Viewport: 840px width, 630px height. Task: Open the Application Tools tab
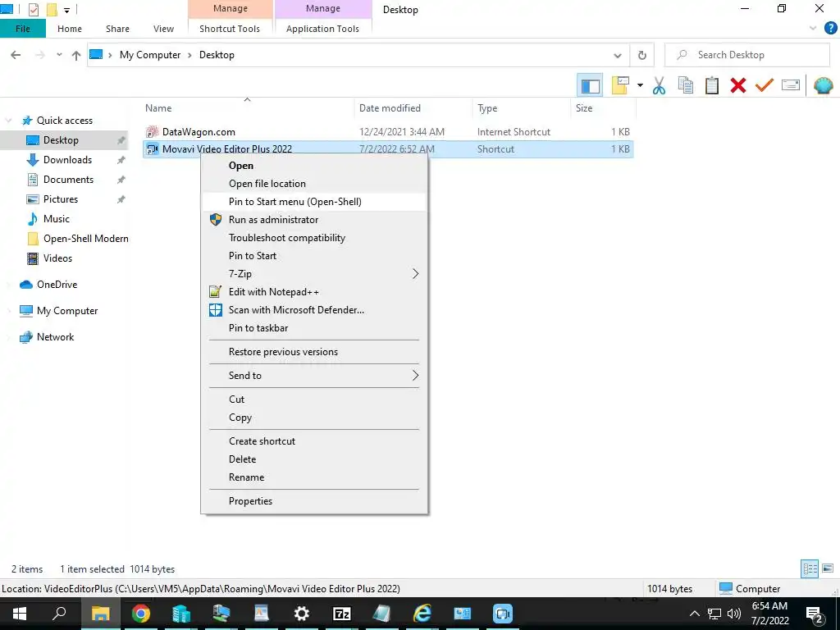coord(322,29)
